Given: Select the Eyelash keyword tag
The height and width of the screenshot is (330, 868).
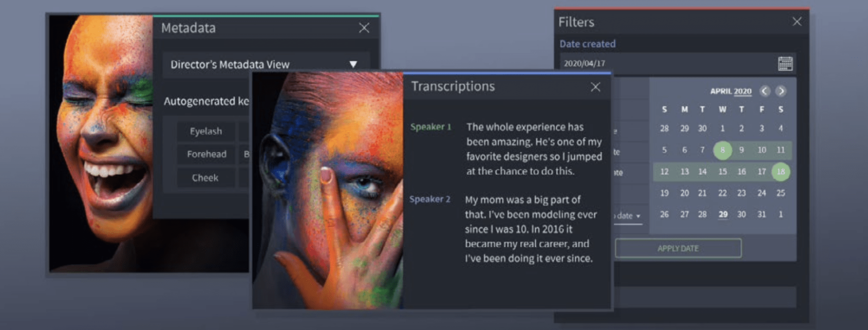Looking at the screenshot, I should pos(206,131).
